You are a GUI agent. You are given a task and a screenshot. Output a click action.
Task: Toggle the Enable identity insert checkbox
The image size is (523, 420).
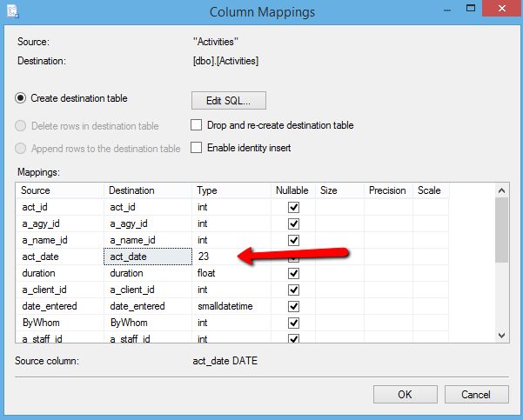pyautogui.click(x=196, y=148)
